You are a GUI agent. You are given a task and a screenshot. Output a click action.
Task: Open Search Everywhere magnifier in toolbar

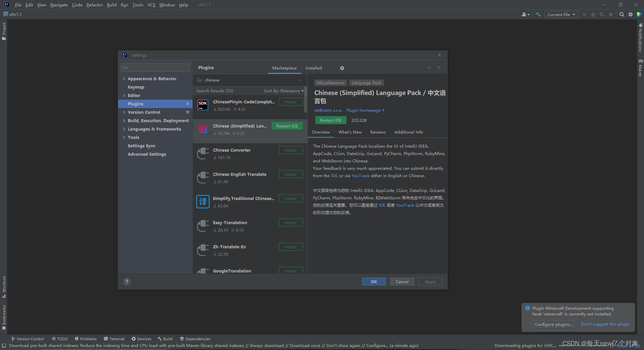[622, 14]
